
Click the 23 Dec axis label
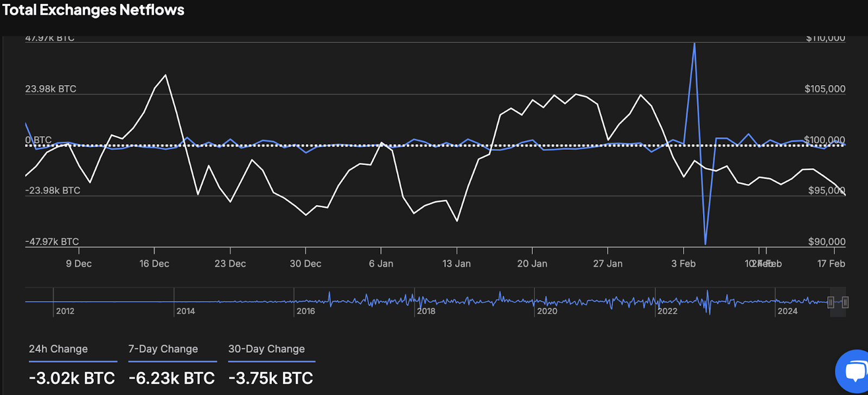click(230, 264)
